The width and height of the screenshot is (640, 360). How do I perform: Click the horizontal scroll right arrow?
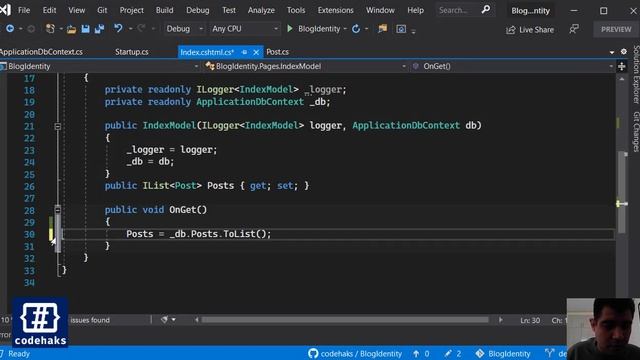coord(500,320)
